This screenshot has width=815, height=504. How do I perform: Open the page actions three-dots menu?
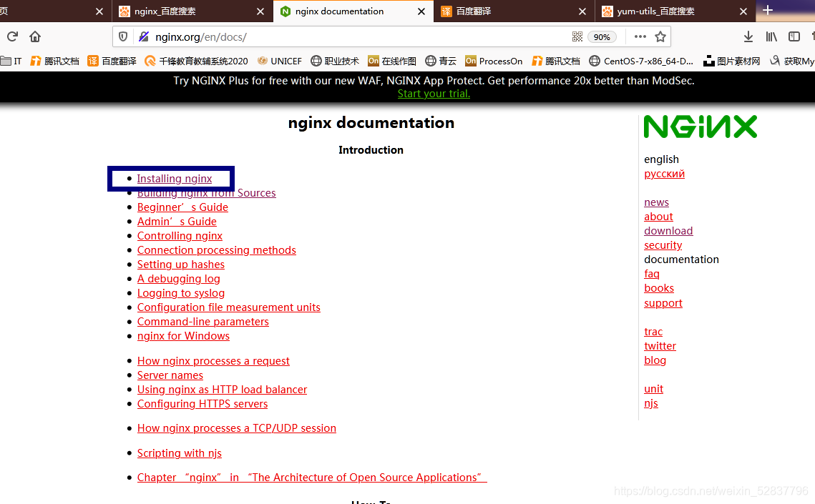(x=640, y=36)
